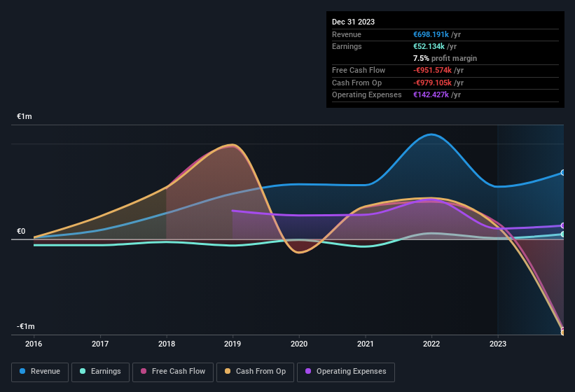
Task: Click the Operating Expenses label in tooltip
Action: (x=367, y=94)
